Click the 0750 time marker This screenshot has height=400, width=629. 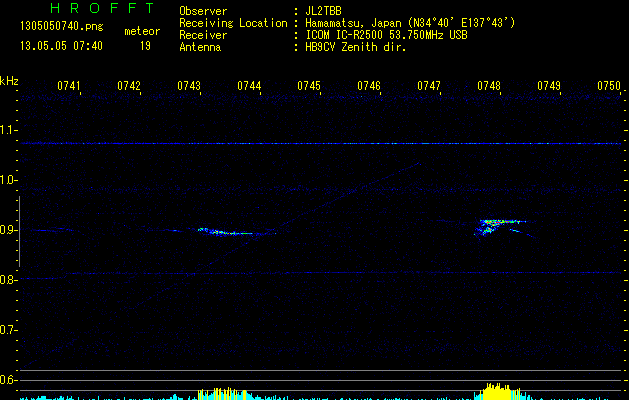click(x=609, y=87)
